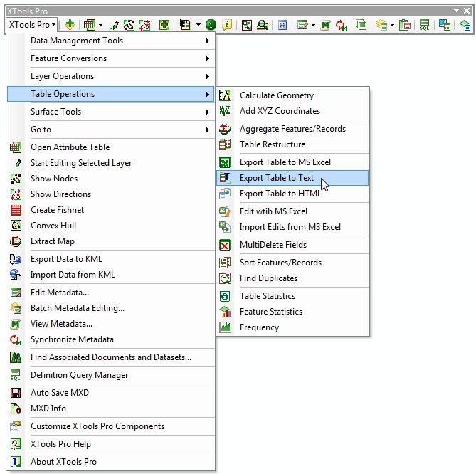
Task: Click the yellow speech-bubble info toolbar icon
Action: tap(227, 25)
